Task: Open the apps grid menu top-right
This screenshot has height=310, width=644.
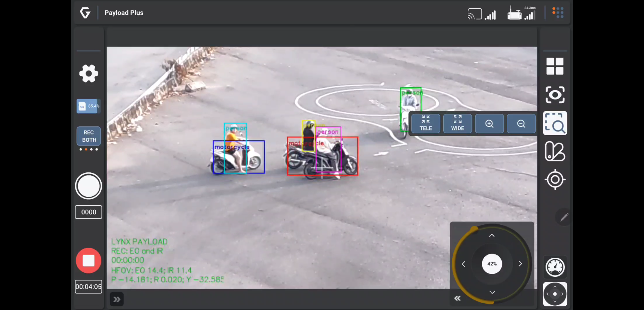Action: pyautogui.click(x=557, y=12)
